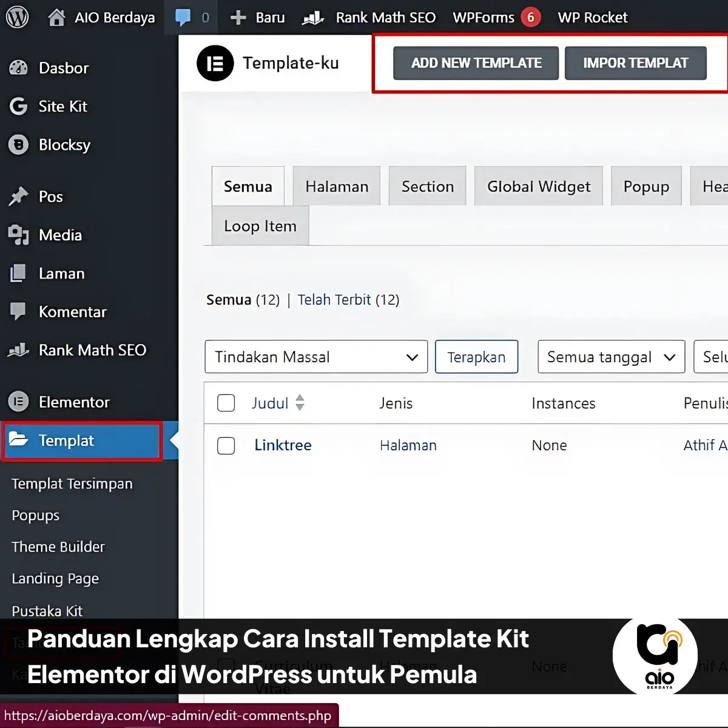Click the Elementor sidebar icon
The height and width of the screenshot is (728, 728).
point(18,402)
